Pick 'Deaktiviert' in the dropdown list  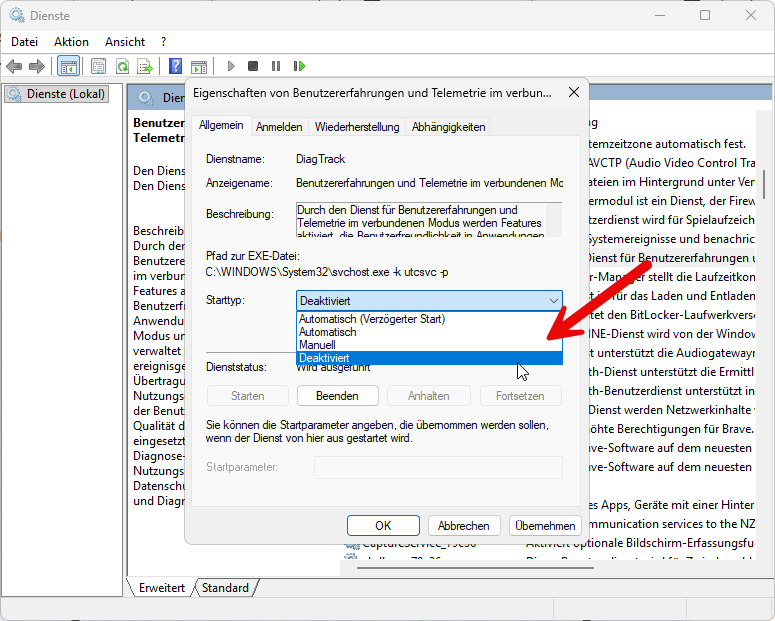(x=323, y=358)
